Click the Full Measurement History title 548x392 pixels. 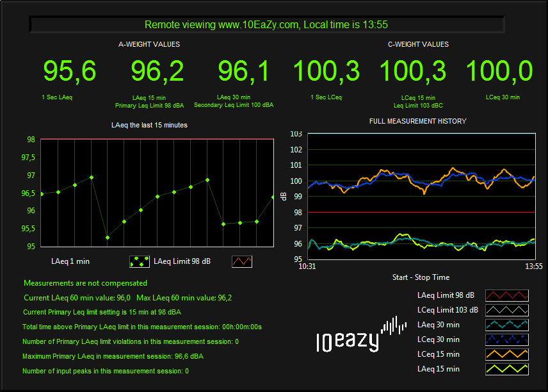[417, 121]
